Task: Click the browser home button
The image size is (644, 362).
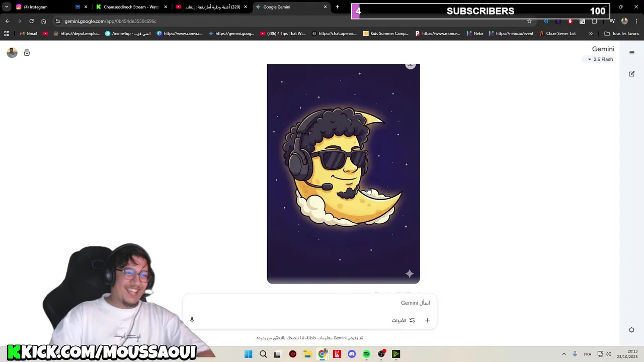Action: 44,21
